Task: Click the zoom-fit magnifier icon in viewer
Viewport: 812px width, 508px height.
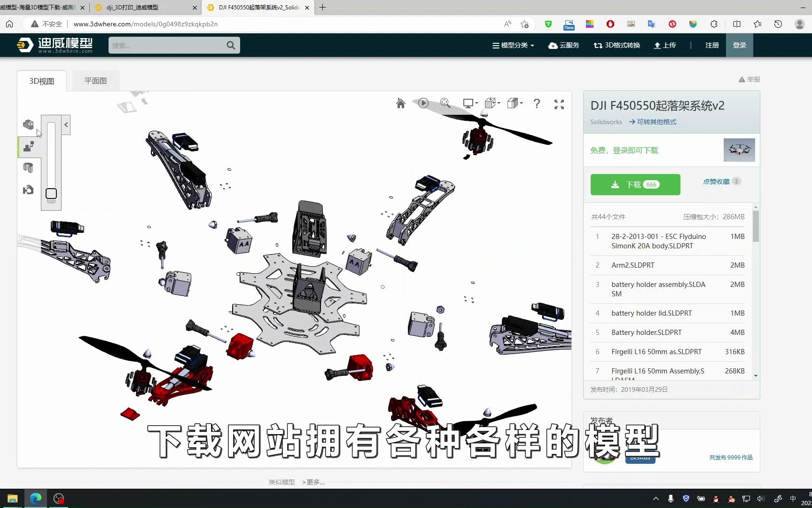Action: pyautogui.click(x=445, y=103)
